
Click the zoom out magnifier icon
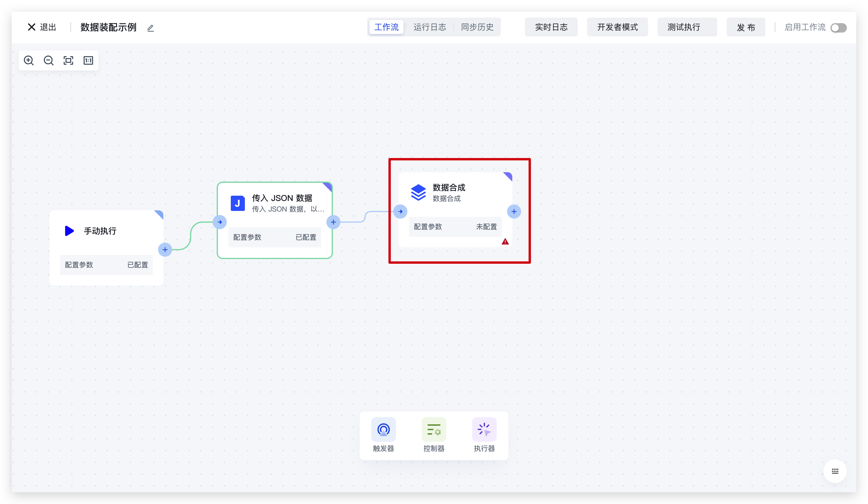pyautogui.click(x=49, y=61)
